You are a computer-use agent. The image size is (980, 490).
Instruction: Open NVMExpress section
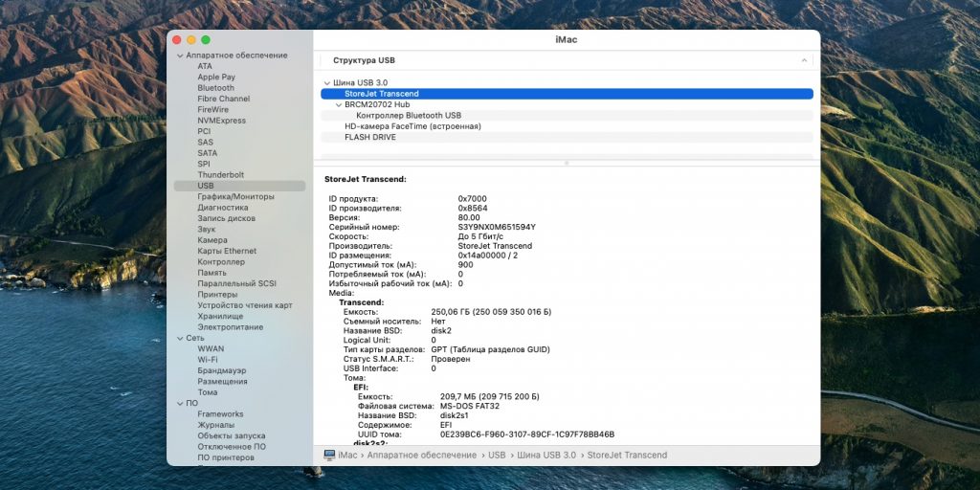pos(222,121)
